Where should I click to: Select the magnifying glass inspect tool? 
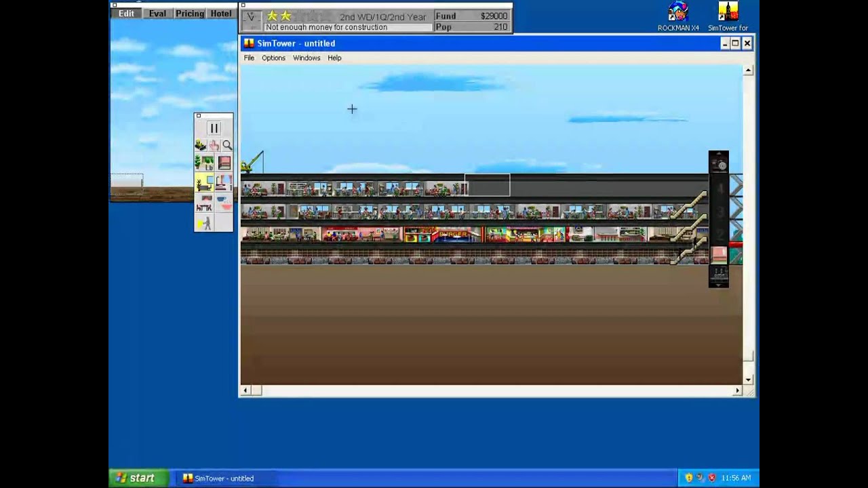[x=227, y=145]
